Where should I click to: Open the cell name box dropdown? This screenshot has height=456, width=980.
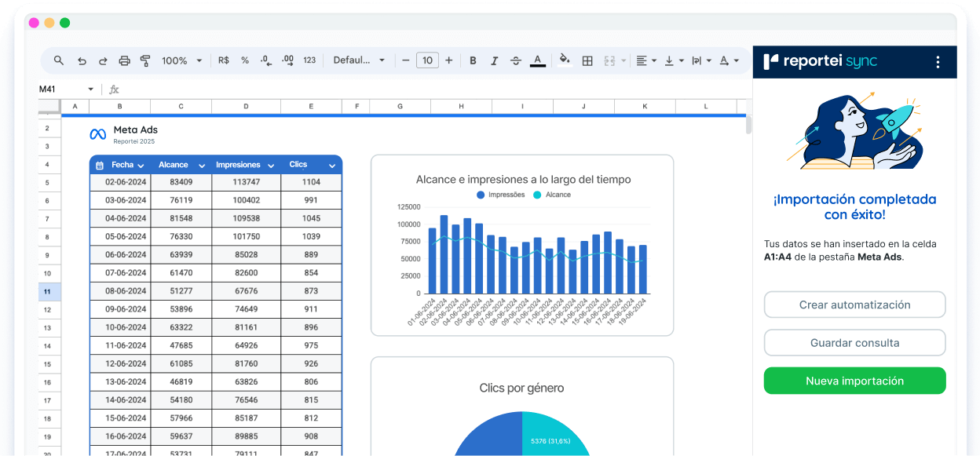[90, 89]
